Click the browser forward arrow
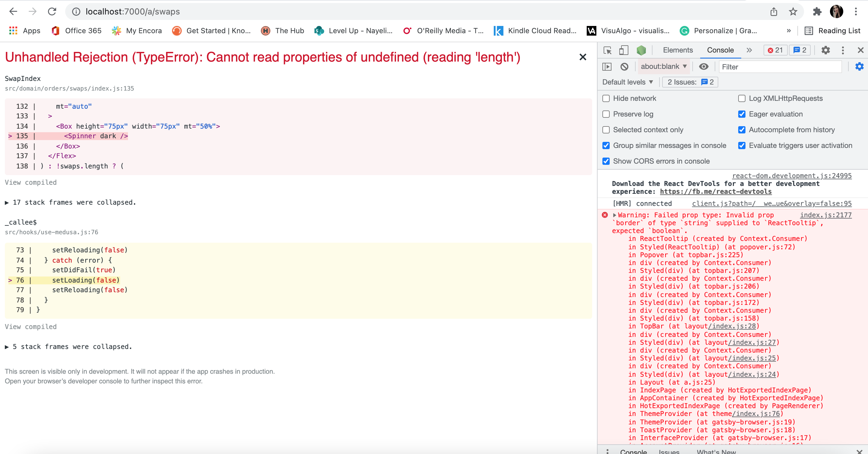The image size is (868, 454). (x=32, y=11)
